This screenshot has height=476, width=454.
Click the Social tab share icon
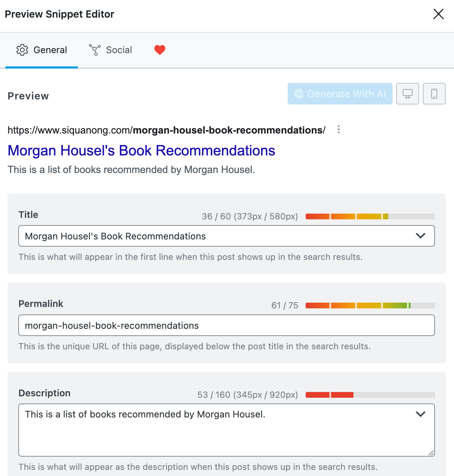point(95,50)
